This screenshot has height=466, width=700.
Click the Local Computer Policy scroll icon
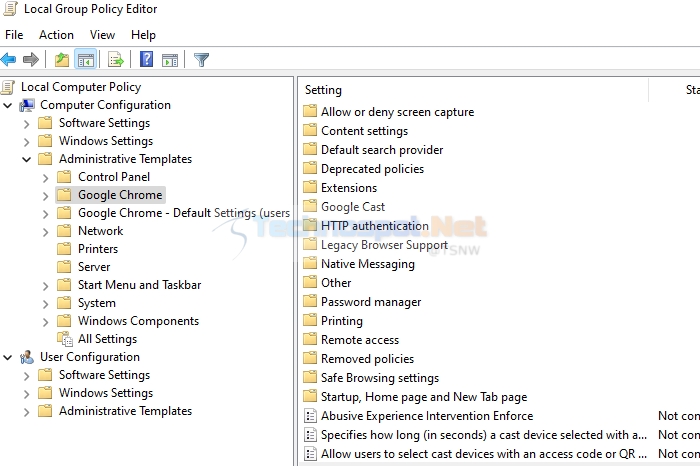[x=8, y=87]
